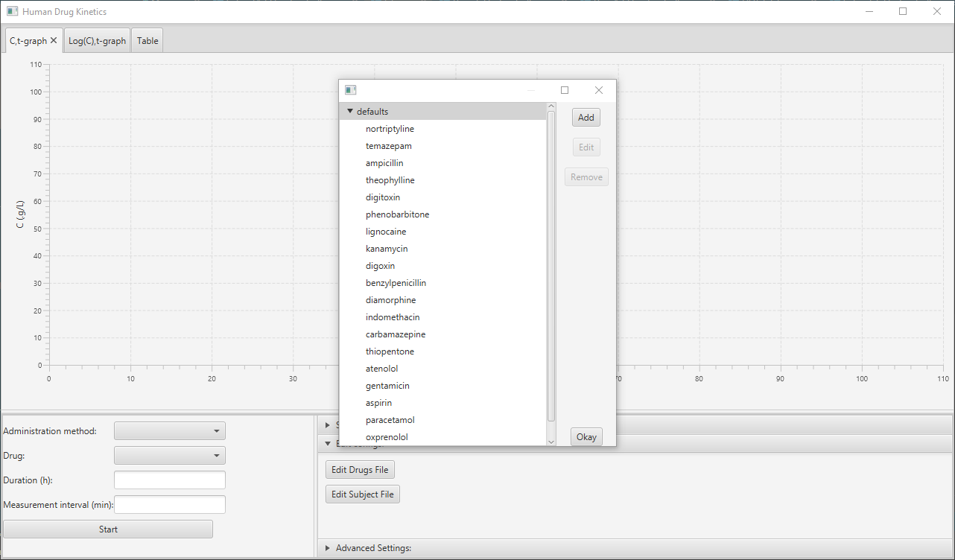This screenshot has width=955, height=560.
Task: Close the C,t-graph tab with X
Action: tap(54, 41)
